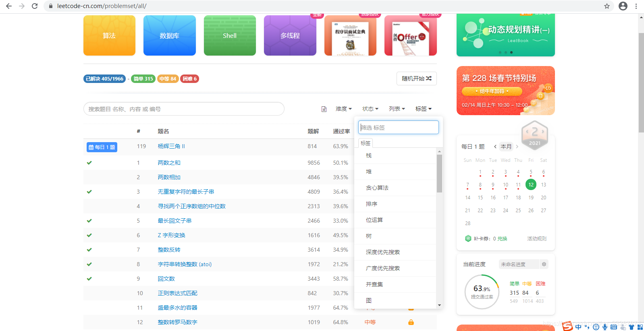Click the IME soft keyboard icon
Screen dimensions: 644x331
tap(614, 327)
